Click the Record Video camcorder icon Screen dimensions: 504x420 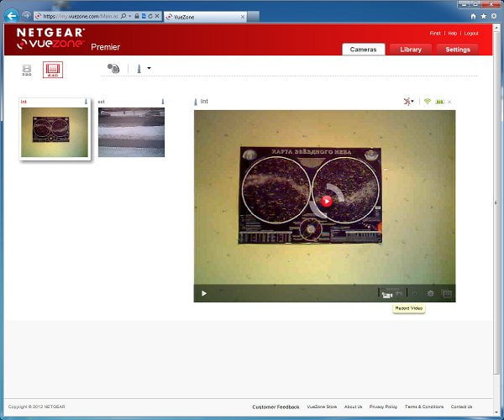click(x=387, y=294)
